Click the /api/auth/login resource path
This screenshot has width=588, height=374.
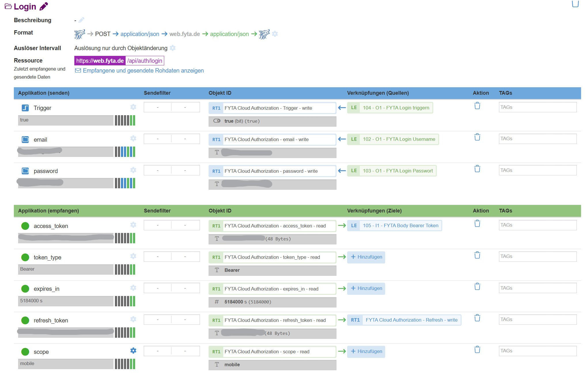(145, 61)
